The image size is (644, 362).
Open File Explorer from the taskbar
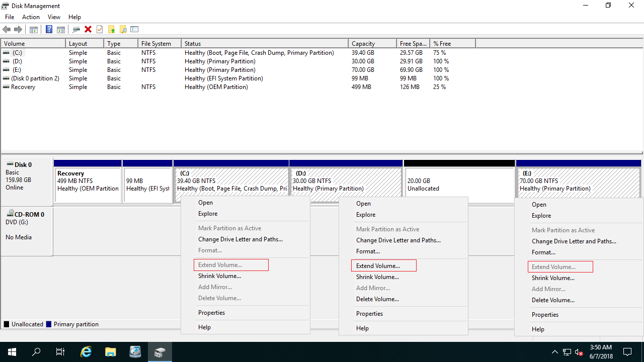coord(111,352)
